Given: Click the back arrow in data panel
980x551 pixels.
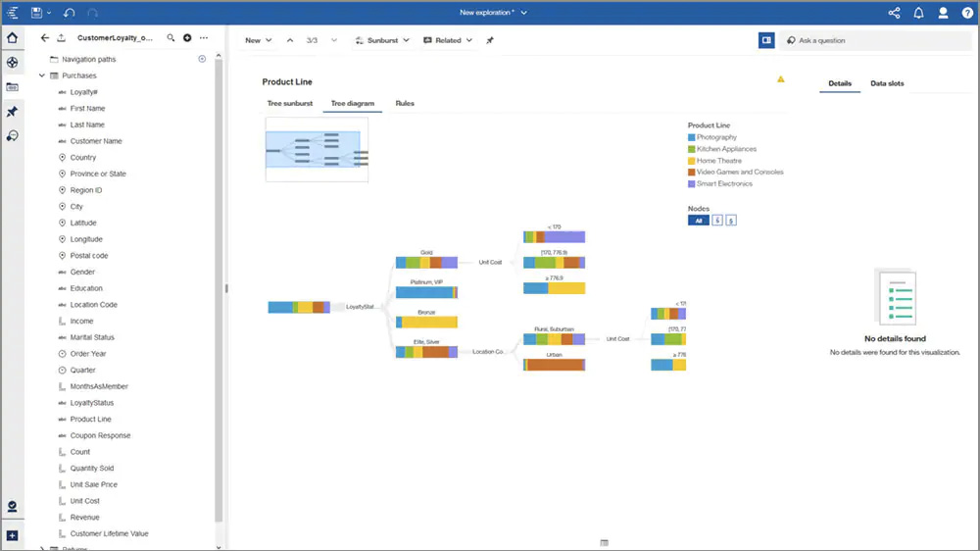Looking at the screenshot, I should tap(45, 38).
